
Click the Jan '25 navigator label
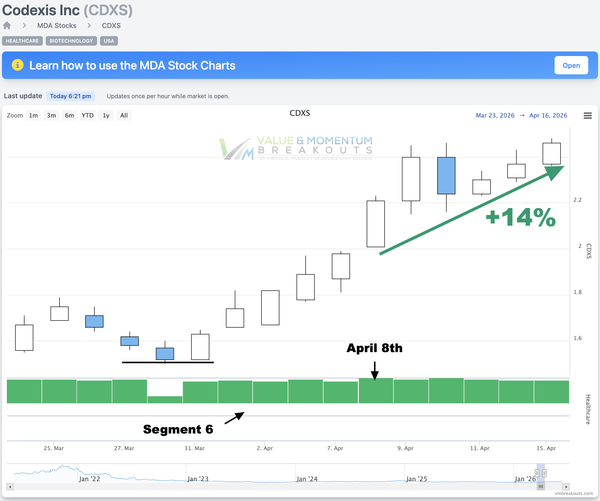pyautogui.click(x=416, y=479)
